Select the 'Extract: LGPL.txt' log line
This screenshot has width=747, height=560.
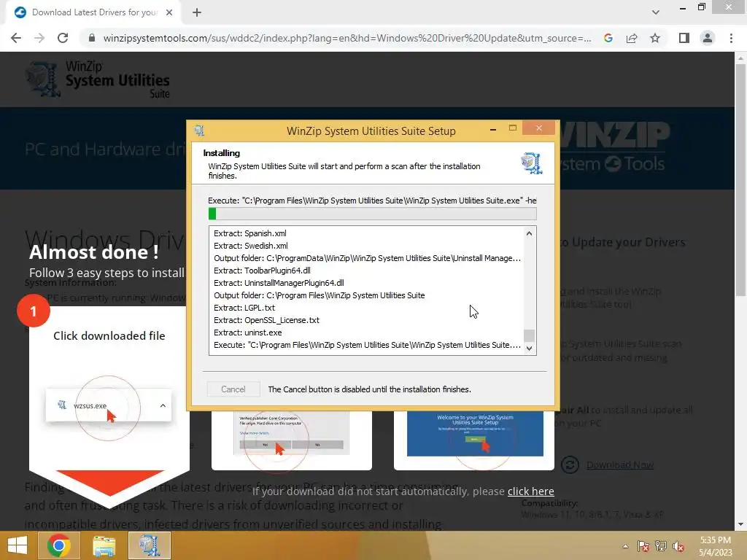tap(244, 308)
